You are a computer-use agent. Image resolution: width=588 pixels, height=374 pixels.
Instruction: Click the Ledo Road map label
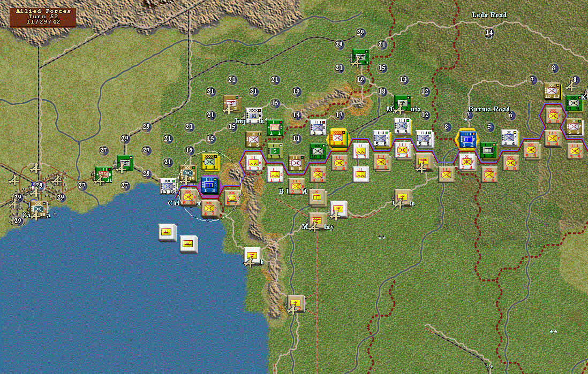pyautogui.click(x=489, y=15)
